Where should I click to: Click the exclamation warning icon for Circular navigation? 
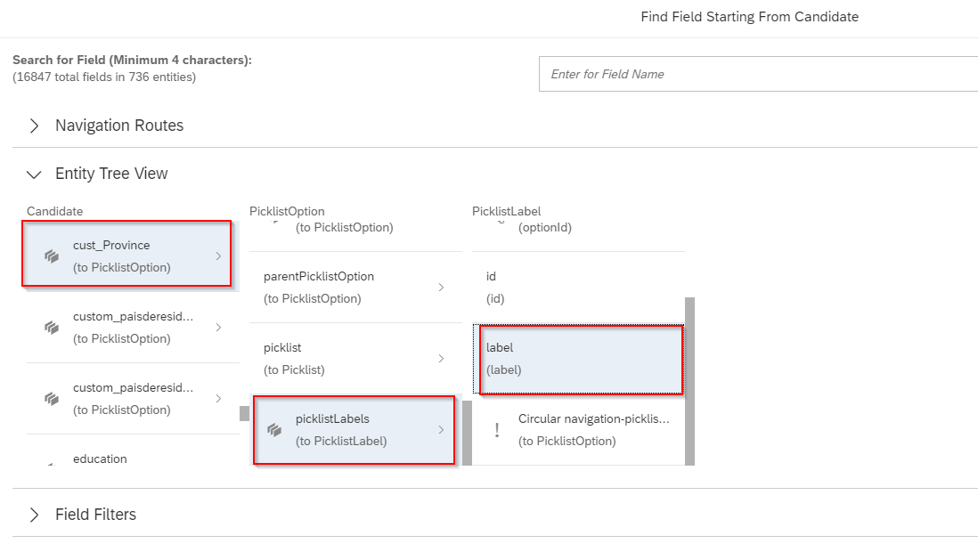tap(496, 430)
